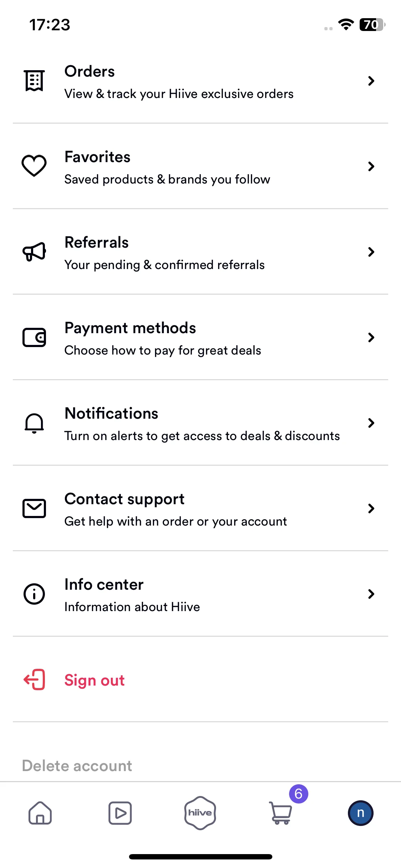
Task: Tap the Info center circle icon
Action: [x=34, y=594]
